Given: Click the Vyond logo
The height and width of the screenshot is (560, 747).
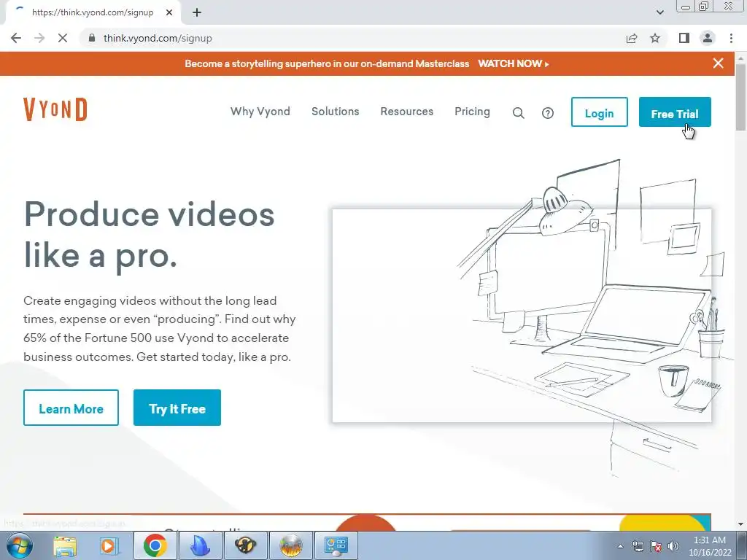Looking at the screenshot, I should [x=55, y=109].
